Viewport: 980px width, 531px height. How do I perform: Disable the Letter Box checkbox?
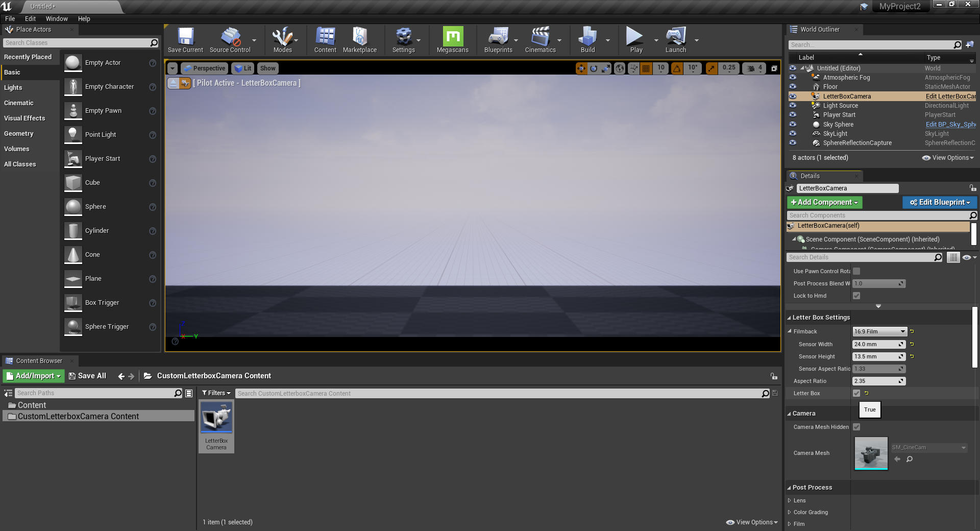856,393
